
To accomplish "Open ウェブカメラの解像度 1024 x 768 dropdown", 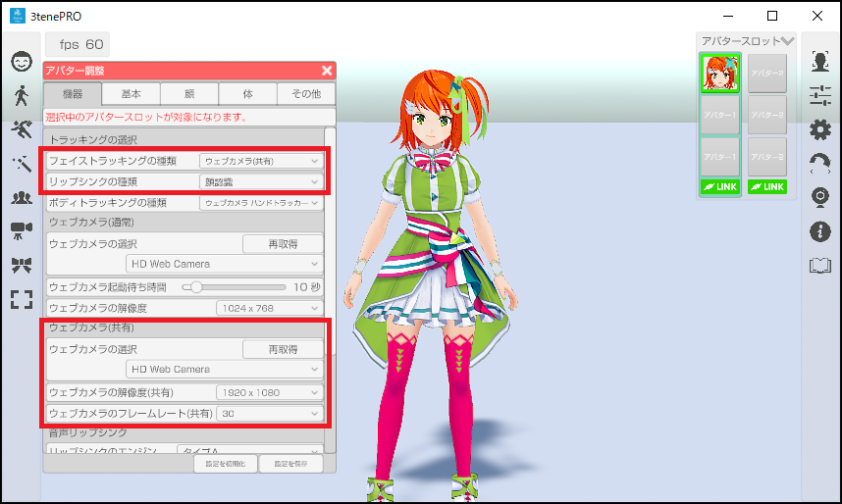I will 270,308.
